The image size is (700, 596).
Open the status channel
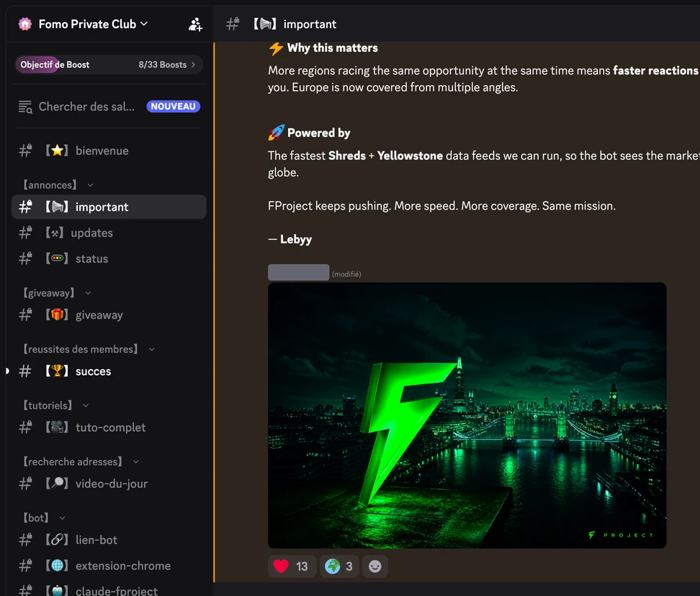[109, 259]
